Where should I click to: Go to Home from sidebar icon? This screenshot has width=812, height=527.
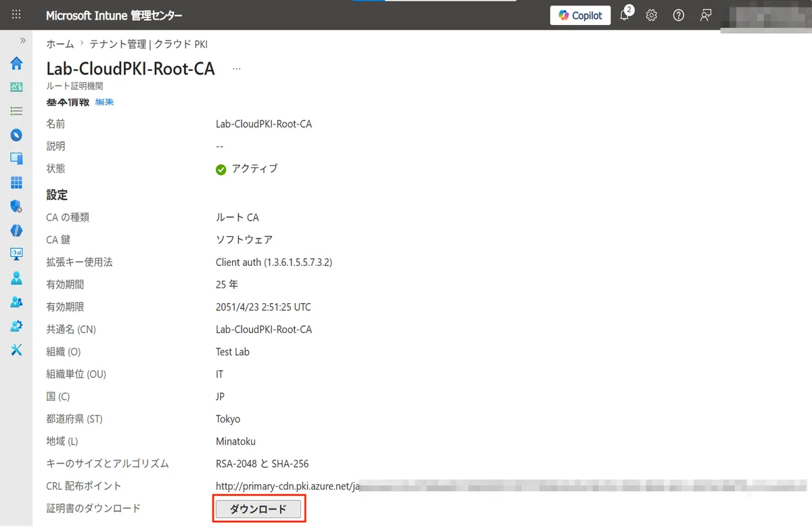pos(16,64)
